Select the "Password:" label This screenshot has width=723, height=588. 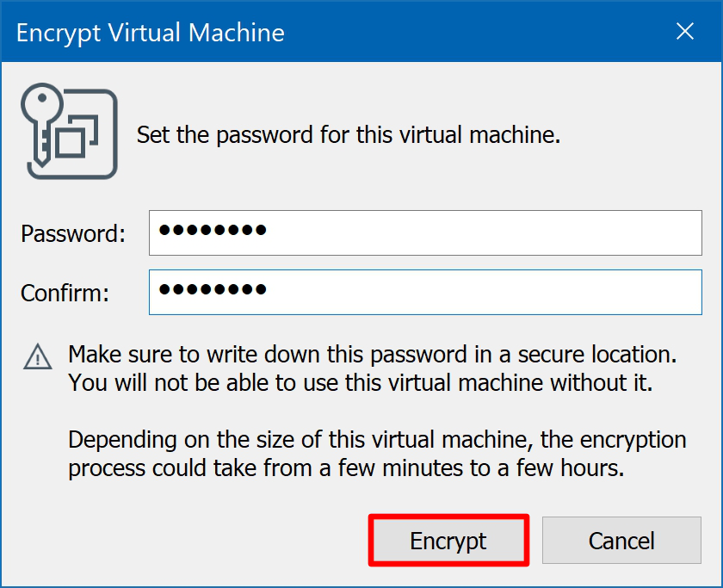(73, 233)
